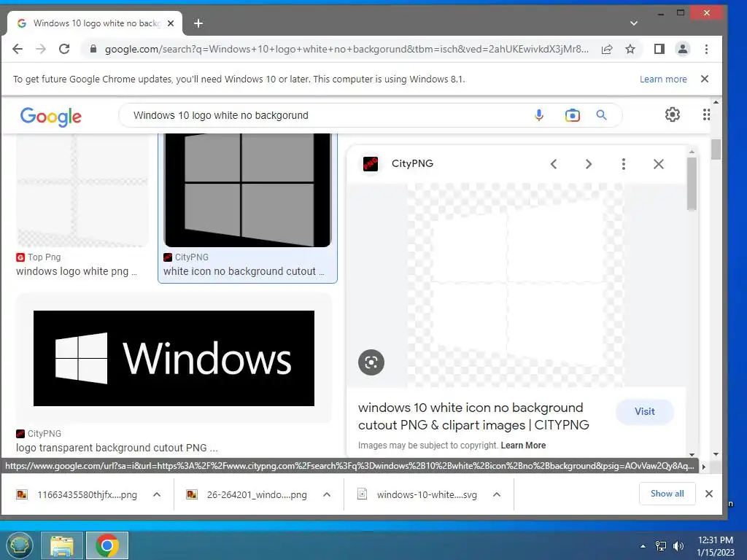The width and height of the screenshot is (747, 560).
Task: Open the Windows Start button
Action: point(19,545)
